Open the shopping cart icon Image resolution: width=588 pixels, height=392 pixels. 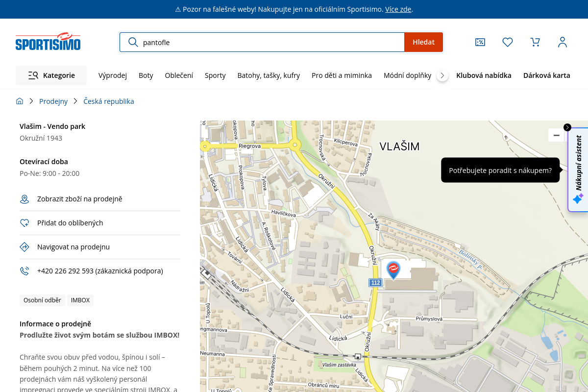click(x=535, y=42)
